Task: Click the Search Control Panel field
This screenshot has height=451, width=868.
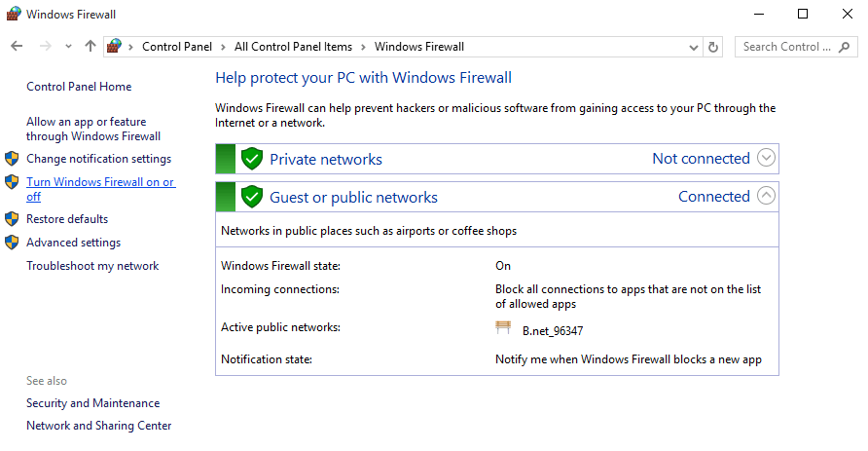Action: 796,47
